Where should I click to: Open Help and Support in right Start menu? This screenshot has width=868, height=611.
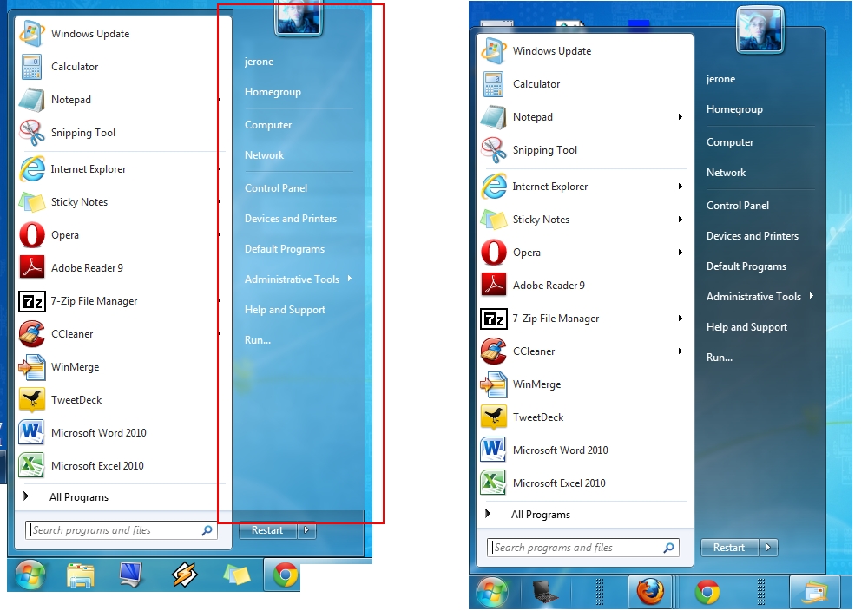coord(746,327)
